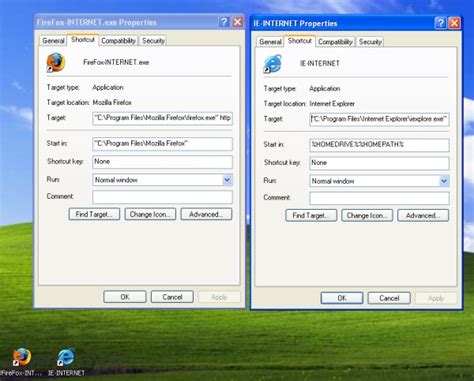Select the FireFox-INT... desktop shortcut icon
This screenshot has height=381, width=474.
click(22, 357)
